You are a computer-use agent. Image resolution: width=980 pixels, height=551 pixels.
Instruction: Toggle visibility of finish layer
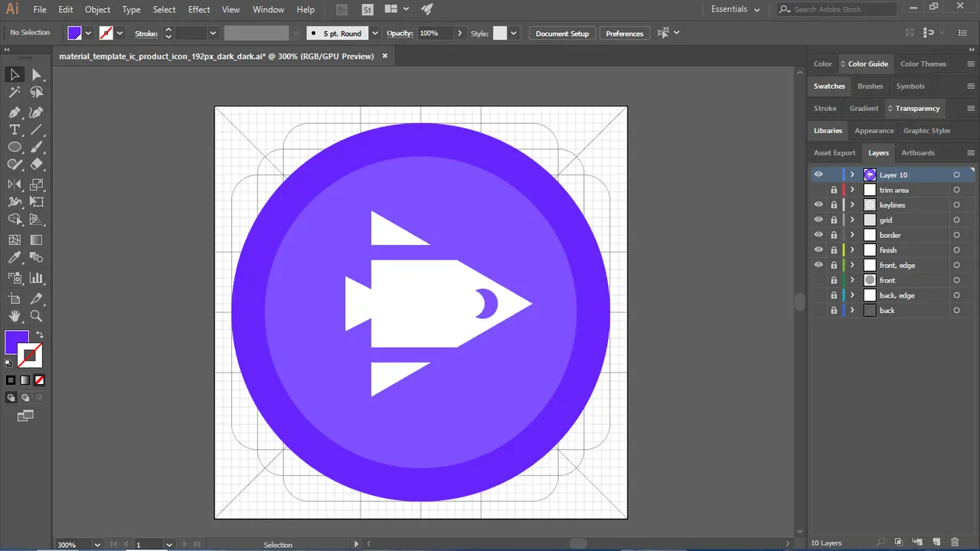818,249
